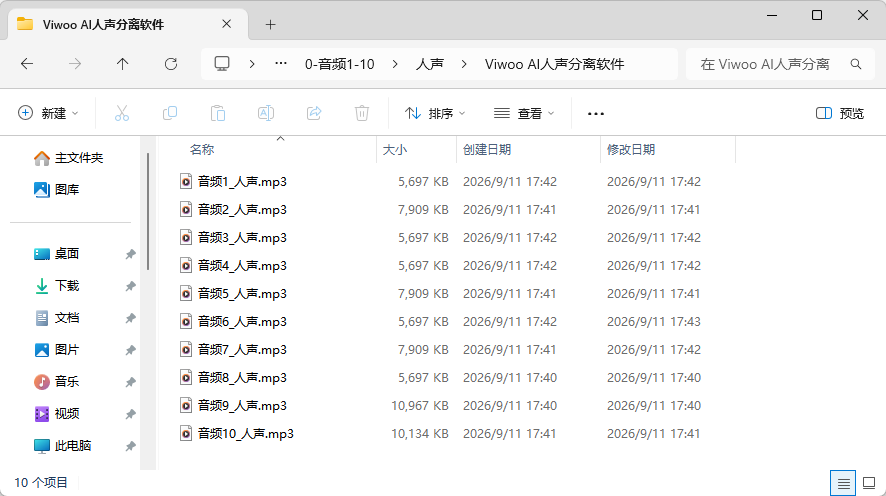Screen dimensions: 886x496
Task: Refresh the current folder view
Action: [x=171, y=64]
